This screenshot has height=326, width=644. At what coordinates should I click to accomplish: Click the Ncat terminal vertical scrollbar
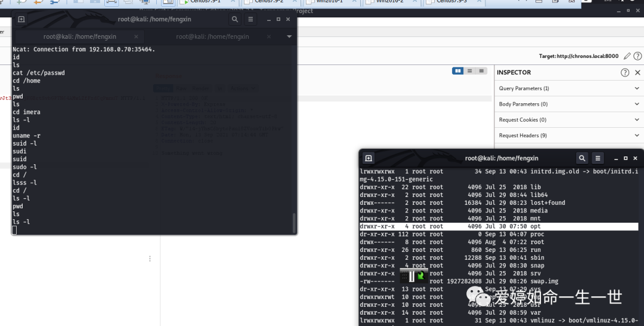[294, 223]
